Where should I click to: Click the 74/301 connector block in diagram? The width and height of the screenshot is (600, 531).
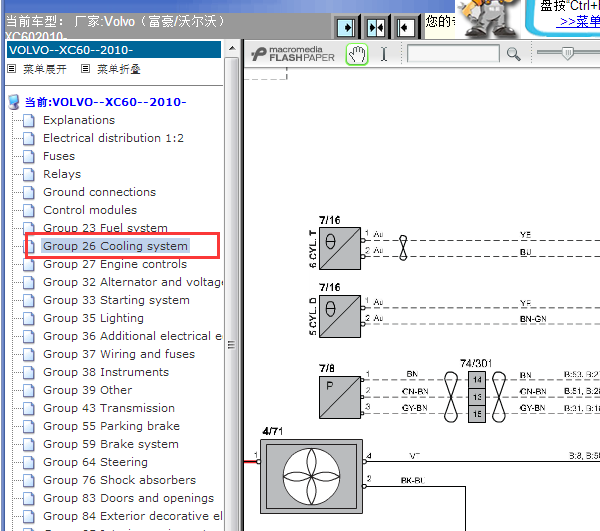pos(477,397)
